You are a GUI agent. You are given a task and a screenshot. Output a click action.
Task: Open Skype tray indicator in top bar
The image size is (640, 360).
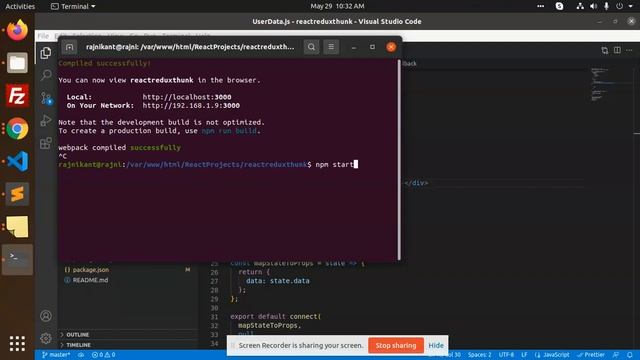point(560,6)
